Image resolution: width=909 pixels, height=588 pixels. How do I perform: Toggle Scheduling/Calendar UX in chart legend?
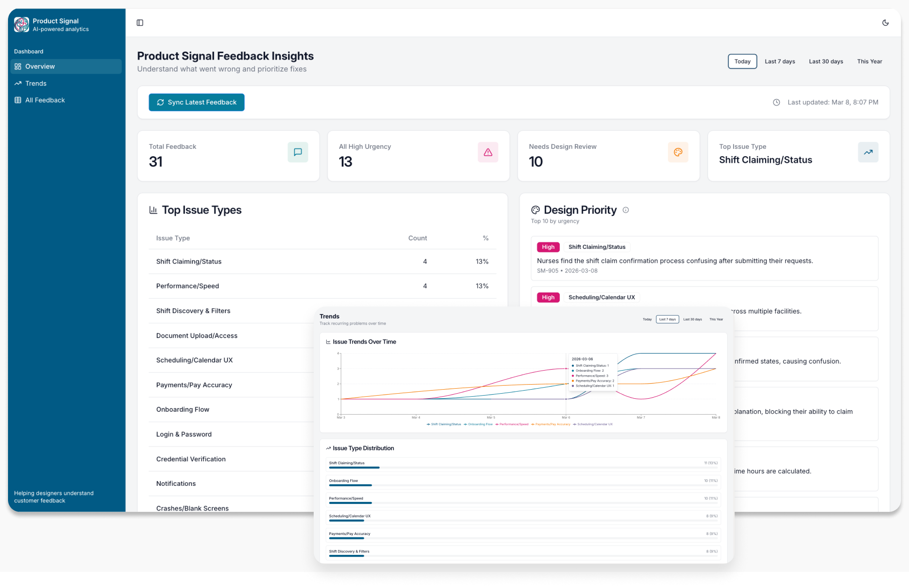pos(593,424)
